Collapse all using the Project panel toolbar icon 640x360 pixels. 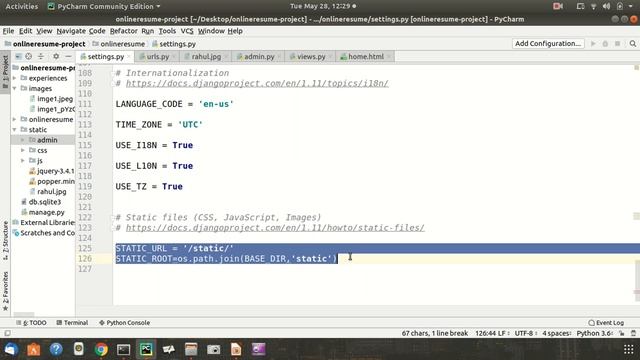tap(41, 56)
